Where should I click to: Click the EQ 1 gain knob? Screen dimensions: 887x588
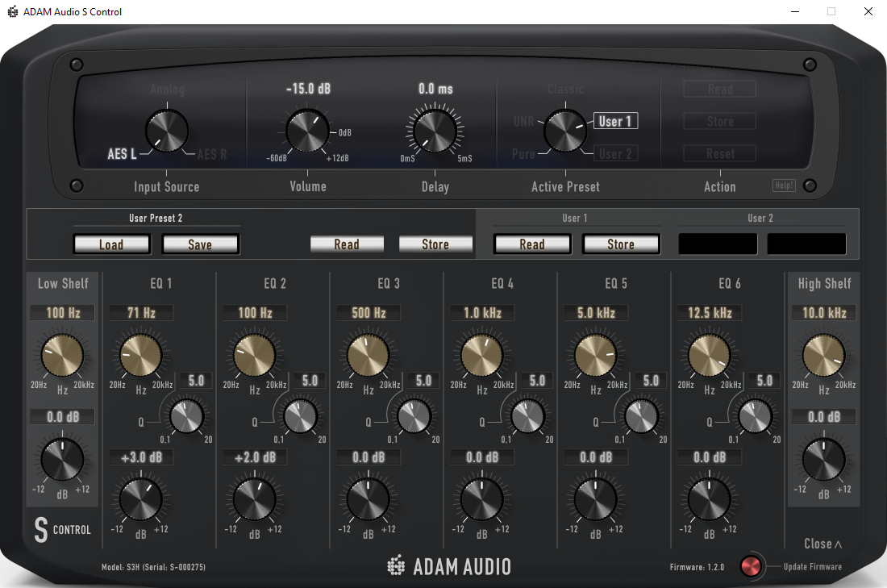click(x=141, y=500)
